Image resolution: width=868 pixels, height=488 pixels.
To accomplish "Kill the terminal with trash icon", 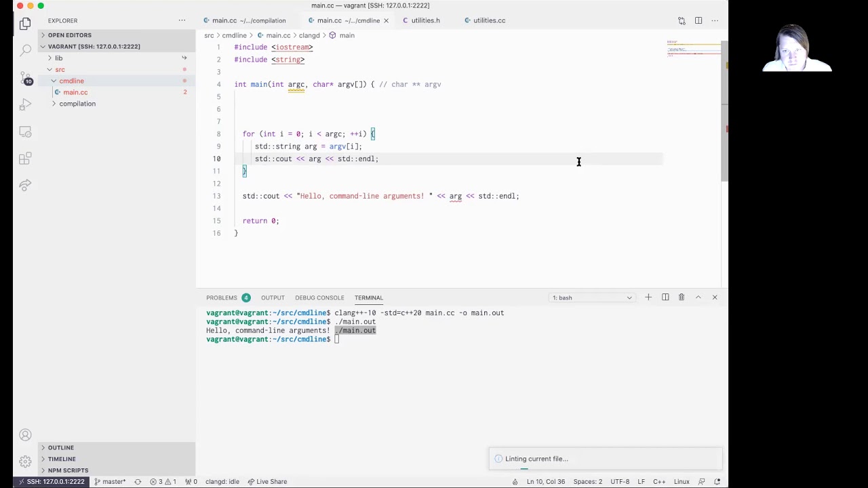I will [682, 298].
